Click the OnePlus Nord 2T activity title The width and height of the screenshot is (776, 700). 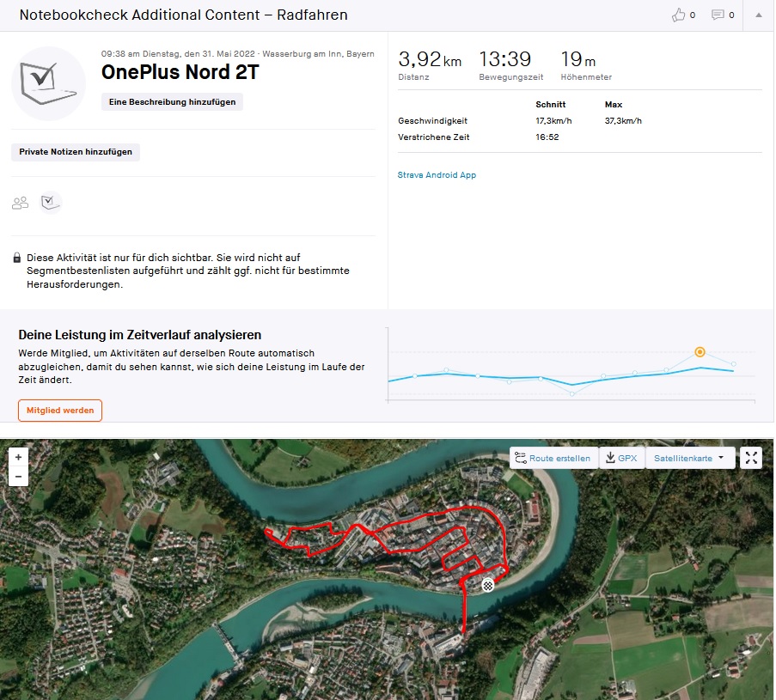[180, 72]
